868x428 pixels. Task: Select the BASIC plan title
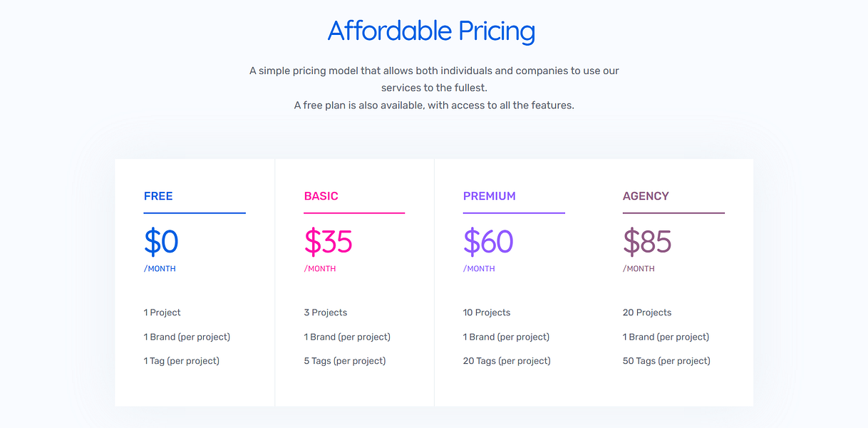tap(321, 196)
